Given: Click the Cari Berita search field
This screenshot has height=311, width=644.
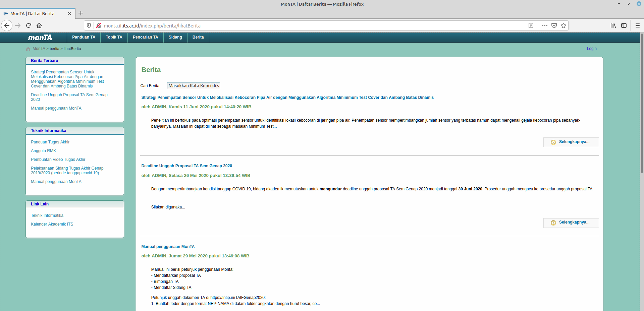Looking at the screenshot, I should (193, 85).
